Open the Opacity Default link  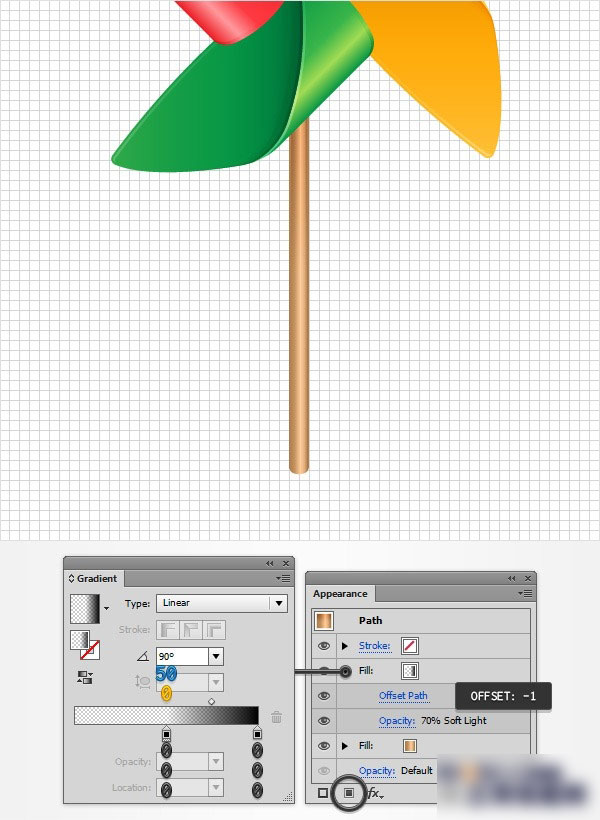coord(377,771)
